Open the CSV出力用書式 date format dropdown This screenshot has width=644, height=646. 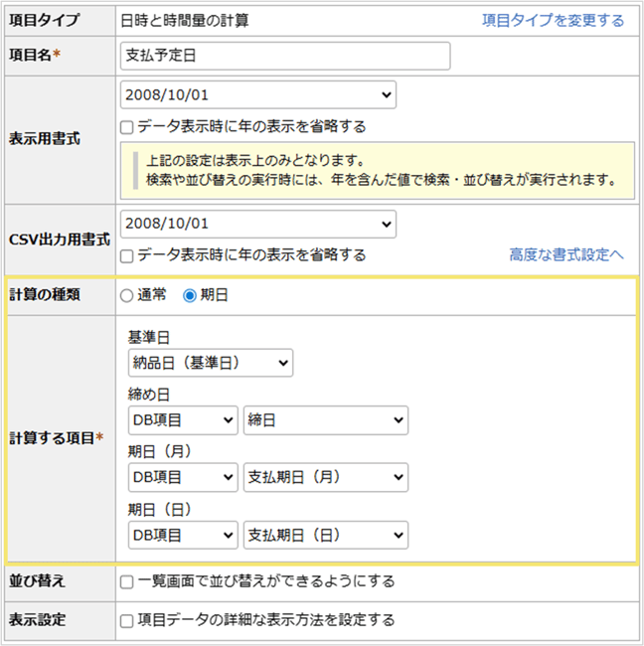[x=257, y=224]
